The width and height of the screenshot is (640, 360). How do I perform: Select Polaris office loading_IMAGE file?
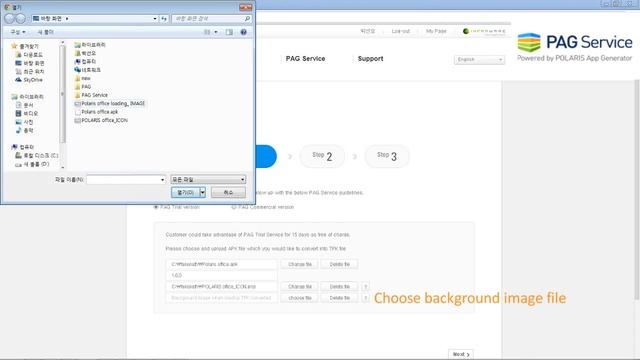[109, 104]
